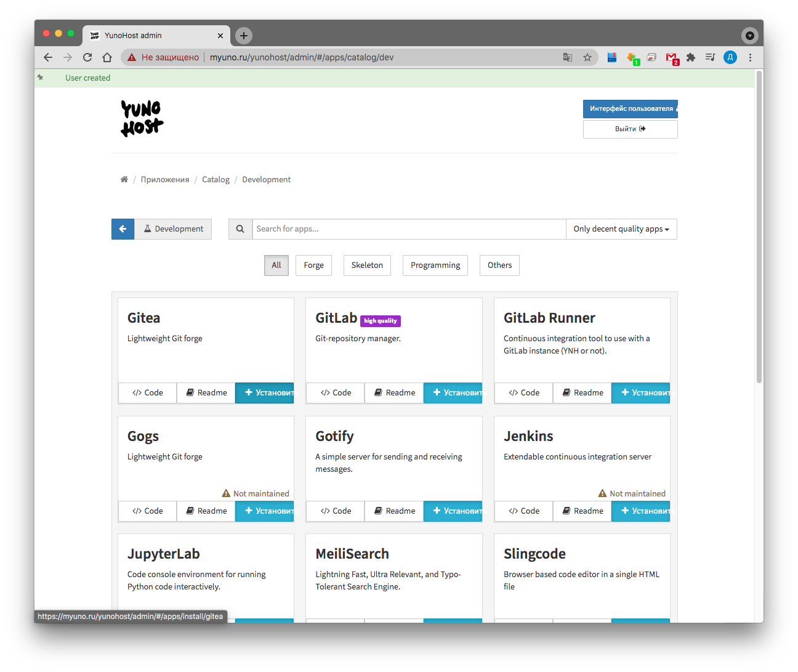Open the Gmail extension icon
798x672 pixels.
click(672, 58)
